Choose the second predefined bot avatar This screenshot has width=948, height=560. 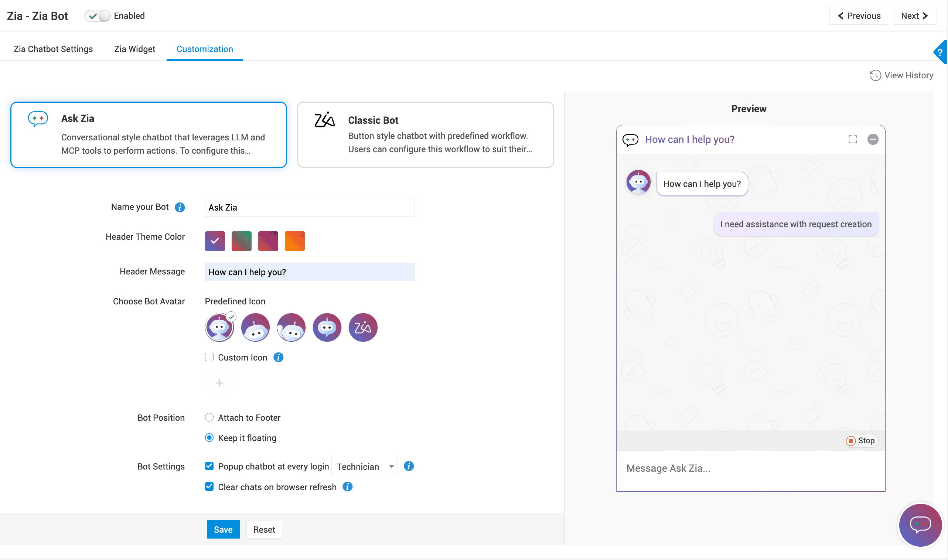(256, 327)
